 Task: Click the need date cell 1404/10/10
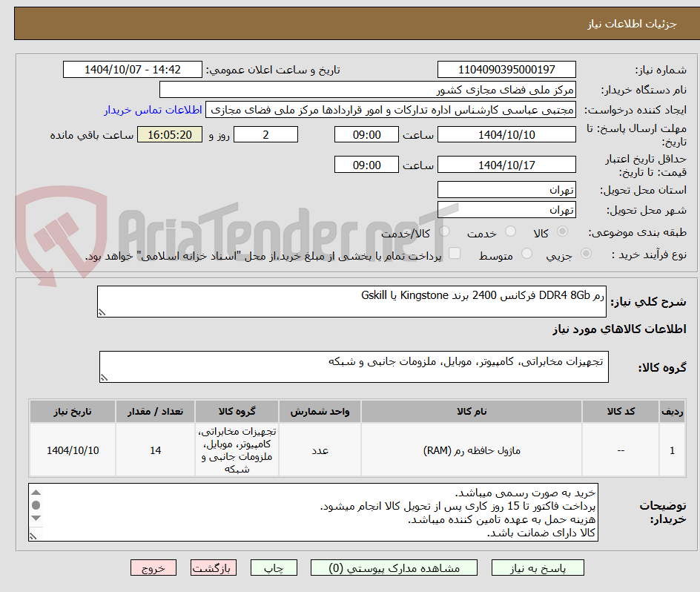click(x=73, y=450)
